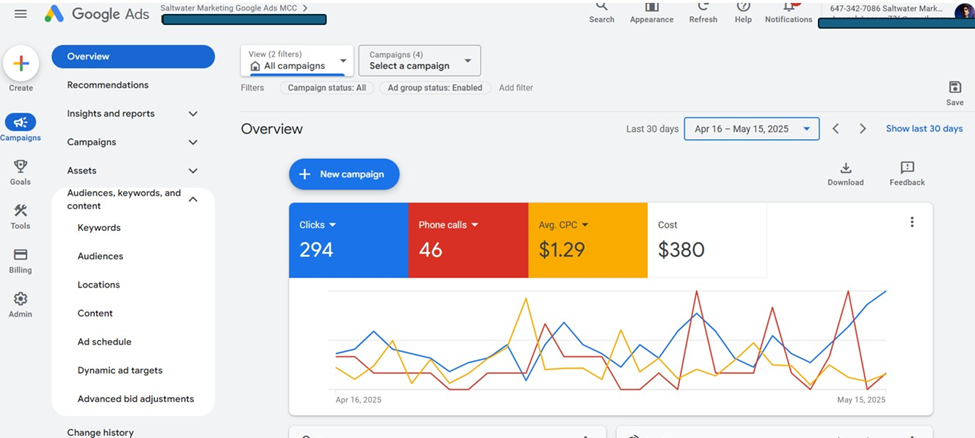
Task: Collapse Audiences, keywords, and content section
Action: click(193, 199)
